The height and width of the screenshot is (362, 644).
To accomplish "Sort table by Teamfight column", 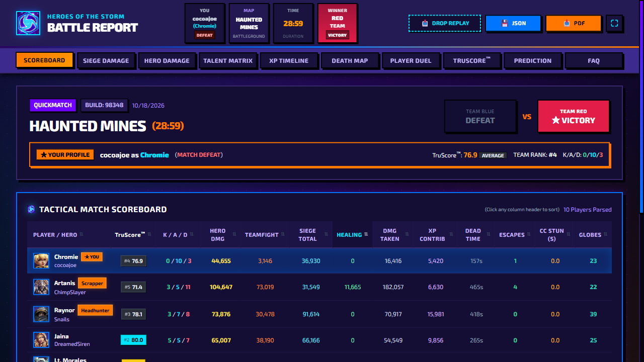I will [265, 235].
